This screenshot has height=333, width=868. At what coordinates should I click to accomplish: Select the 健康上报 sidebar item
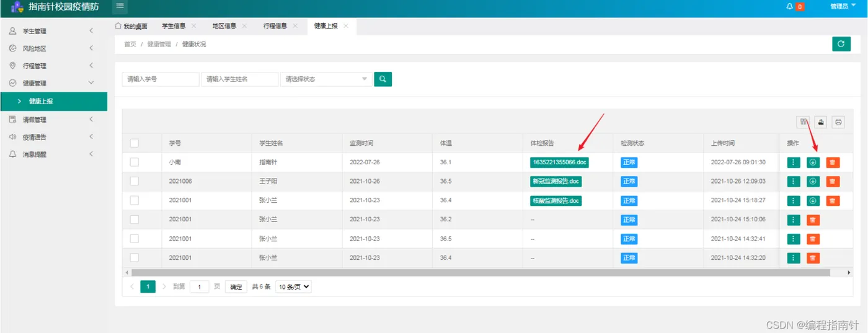(x=53, y=101)
